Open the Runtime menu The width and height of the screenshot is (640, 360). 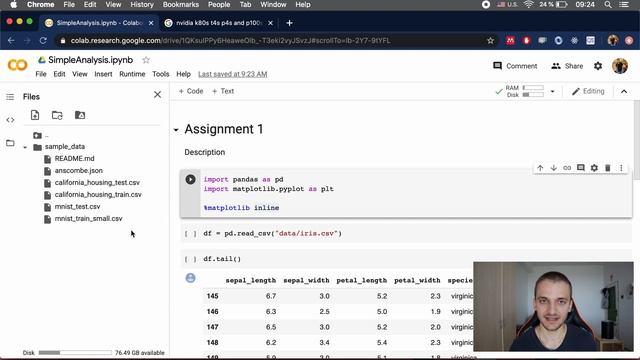pyautogui.click(x=132, y=74)
